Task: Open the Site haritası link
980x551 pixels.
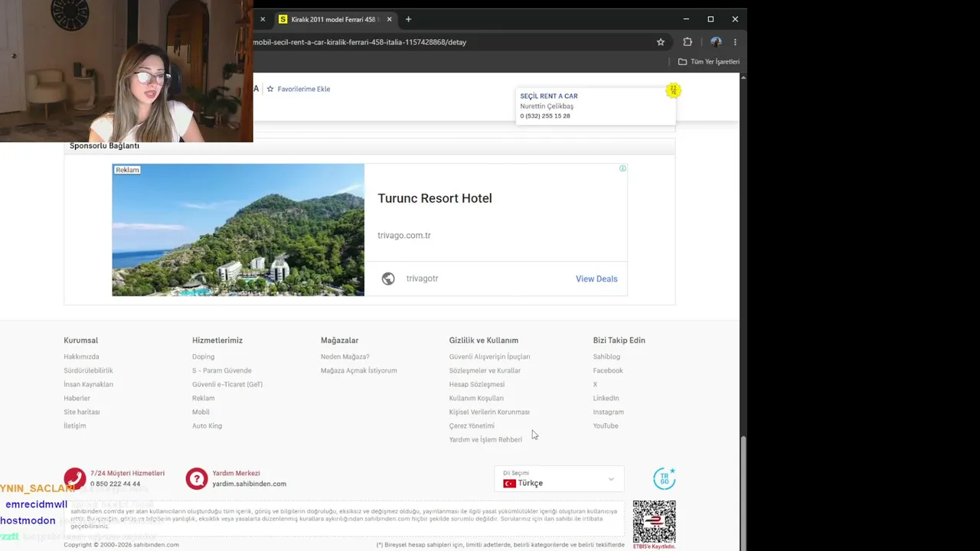Action: click(x=81, y=412)
